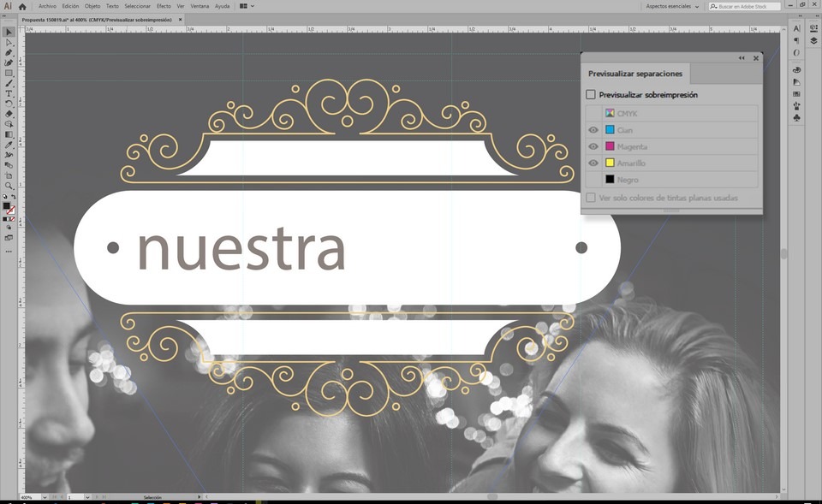822x504 pixels.
Task: Select the Shape Builder tool
Action: coord(9,124)
